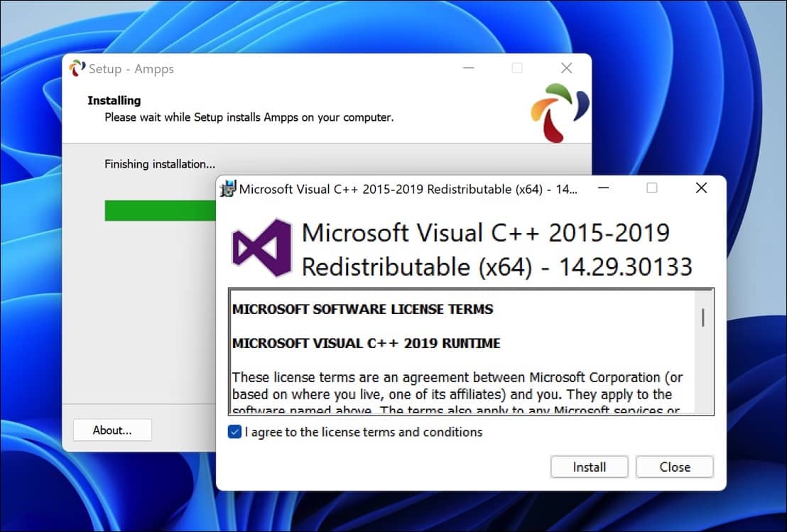Click the Install button
Viewport: 787px width, 532px height.
click(589, 467)
